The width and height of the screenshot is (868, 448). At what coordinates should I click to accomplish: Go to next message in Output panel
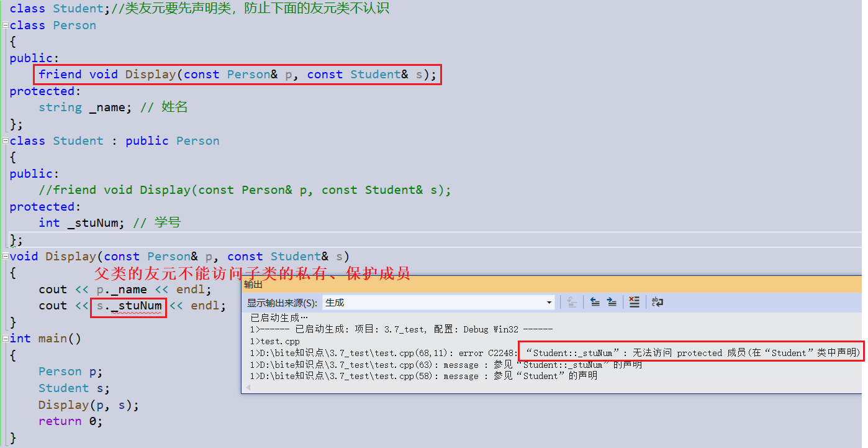612,302
